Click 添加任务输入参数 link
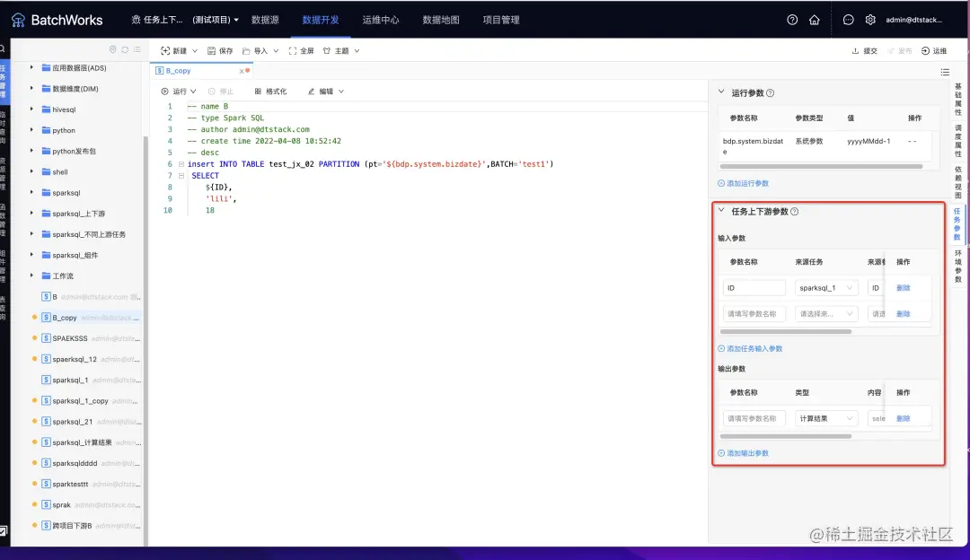Viewport: 970px width, 560px height. [750, 348]
